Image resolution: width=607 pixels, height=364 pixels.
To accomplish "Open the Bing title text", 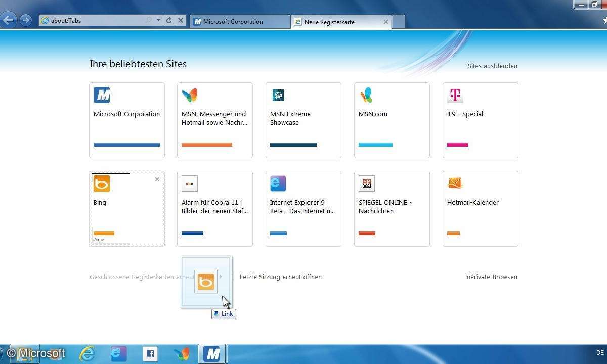I will 100,202.
